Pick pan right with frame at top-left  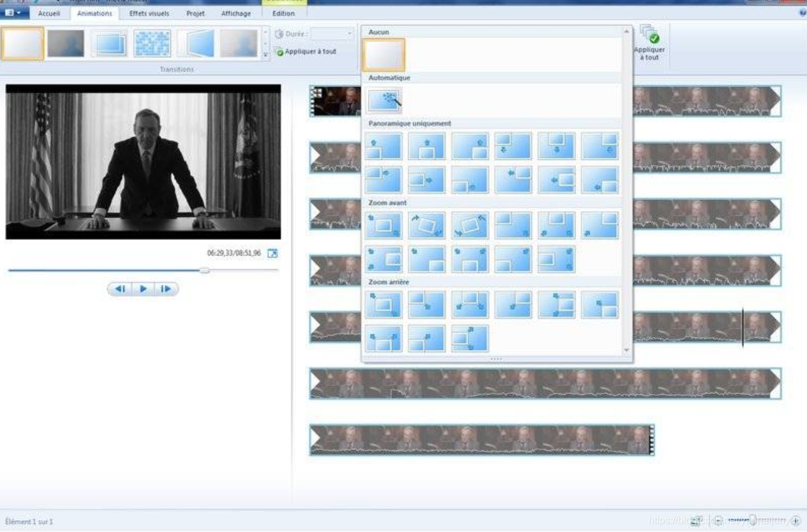(x=384, y=180)
